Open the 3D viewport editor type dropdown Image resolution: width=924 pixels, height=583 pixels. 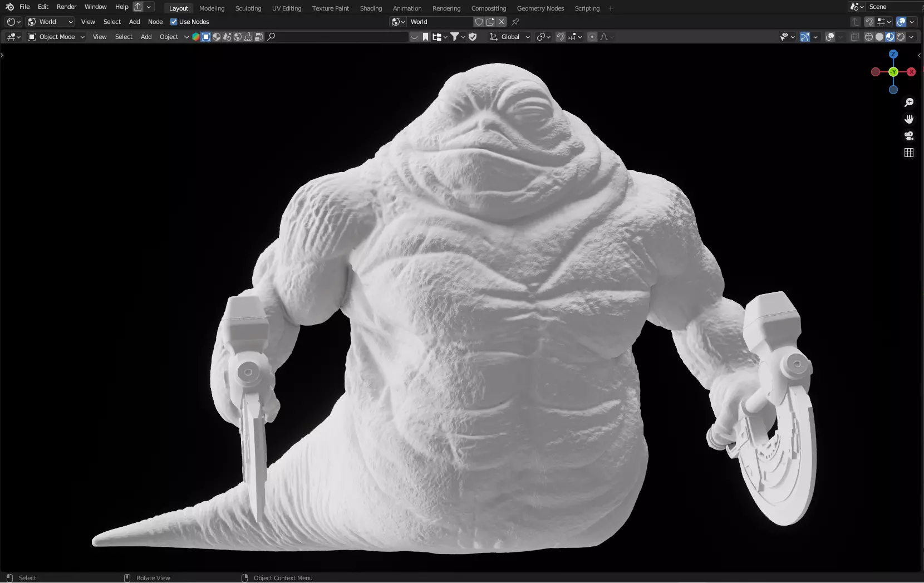pyautogui.click(x=13, y=37)
